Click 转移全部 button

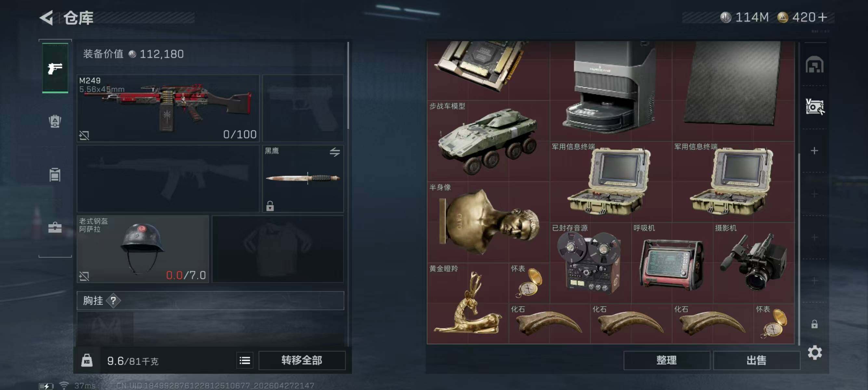(302, 360)
